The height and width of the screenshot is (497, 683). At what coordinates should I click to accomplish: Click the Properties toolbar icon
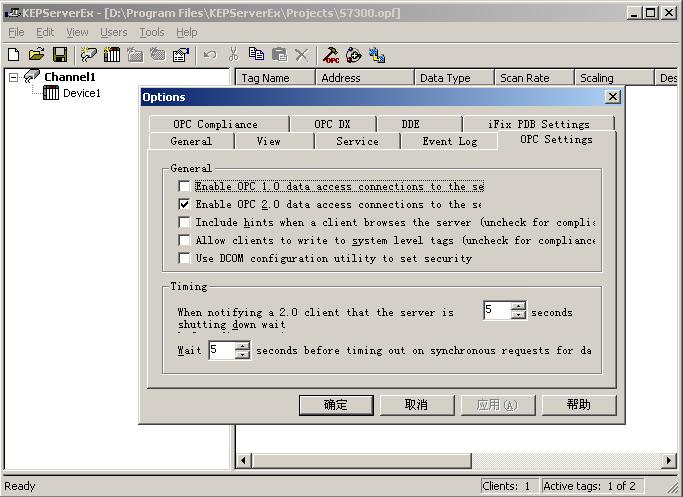(x=181, y=55)
